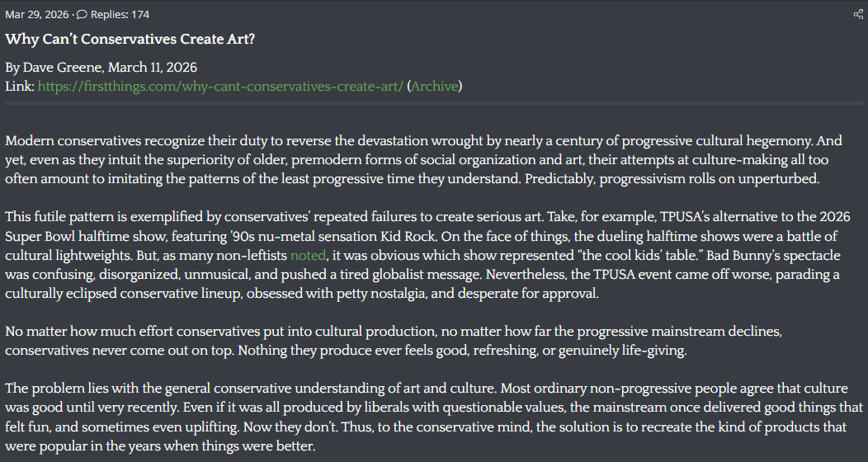Follow the green 'noted' hyperlink
The image size is (868, 462).
point(308,256)
